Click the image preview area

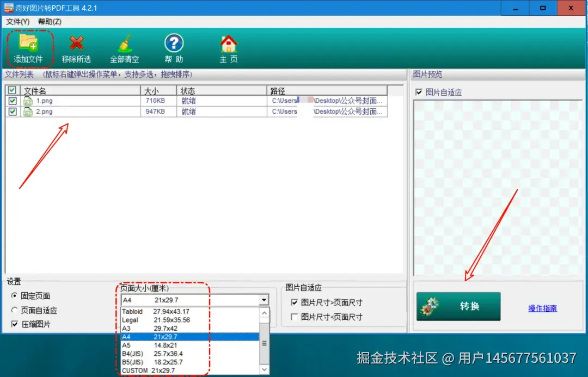[498, 187]
